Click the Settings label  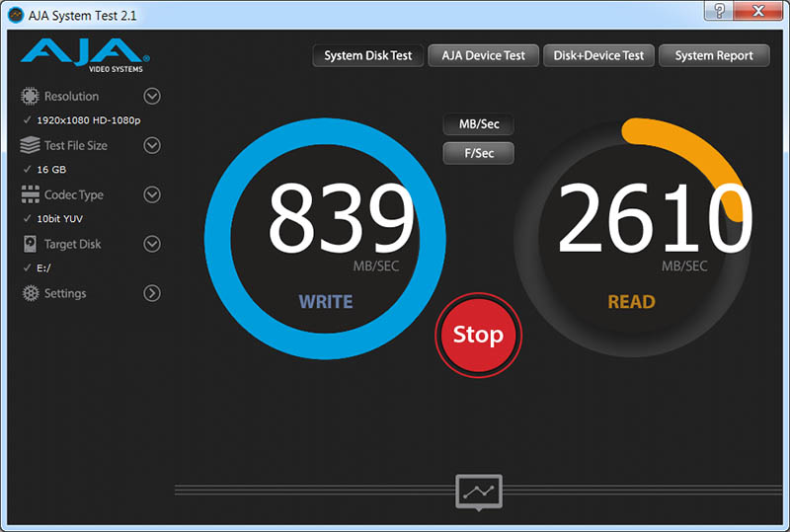(x=65, y=294)
